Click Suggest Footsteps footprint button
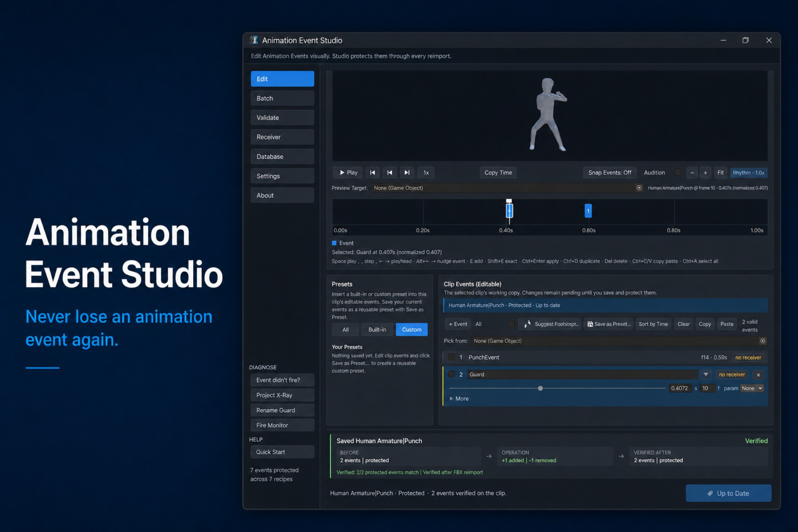 pos(550,324)
